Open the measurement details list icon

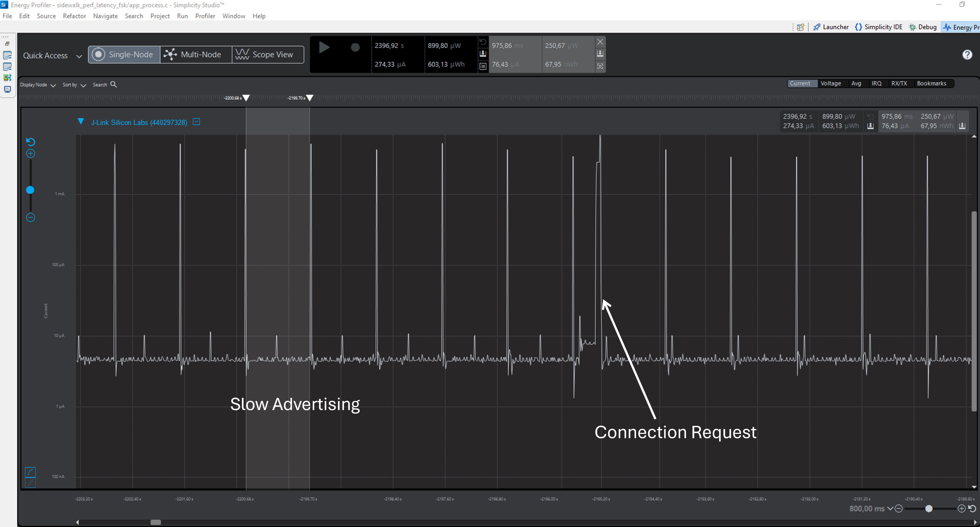click(483, 66)
